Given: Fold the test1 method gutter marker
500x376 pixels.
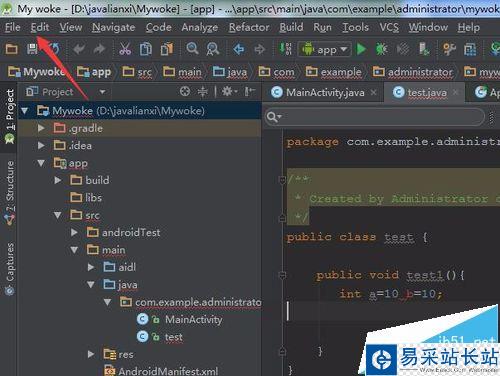Looking at the screenshot, I should pos(282,275).
